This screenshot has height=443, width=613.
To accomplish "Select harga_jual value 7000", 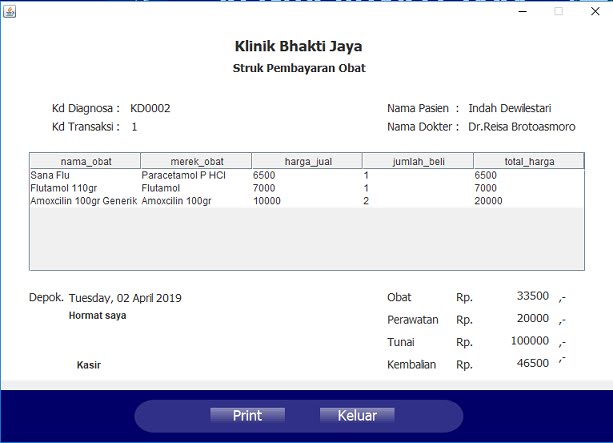I will pyautogui.click(x=307, y=188).
